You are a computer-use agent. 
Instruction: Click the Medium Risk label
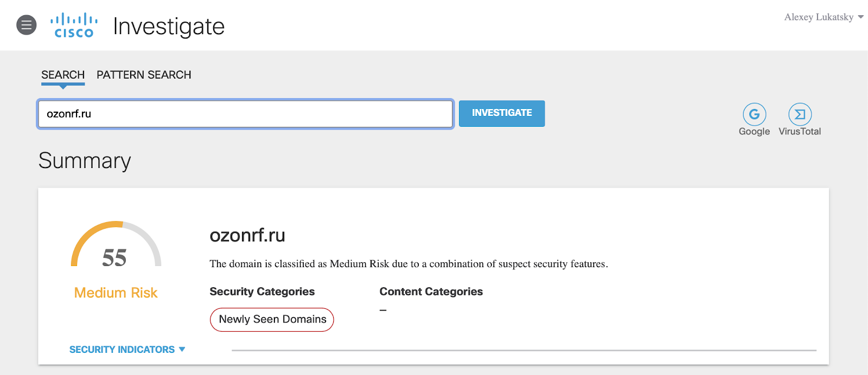[116, 293]
